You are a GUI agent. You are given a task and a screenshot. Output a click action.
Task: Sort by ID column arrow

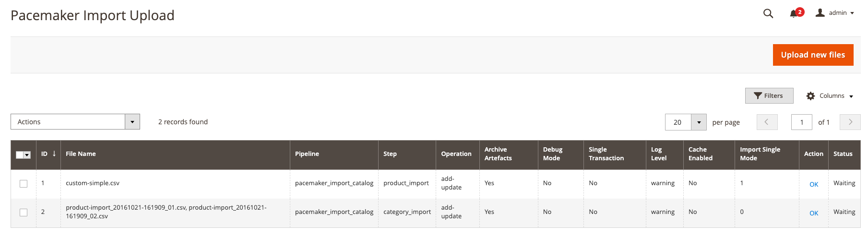[54, 154]
